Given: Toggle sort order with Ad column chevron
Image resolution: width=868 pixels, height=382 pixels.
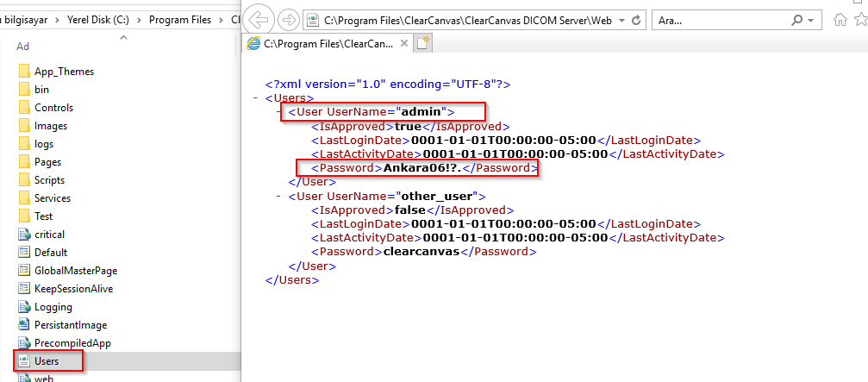Looking at the screenshot, I should 123,38.
